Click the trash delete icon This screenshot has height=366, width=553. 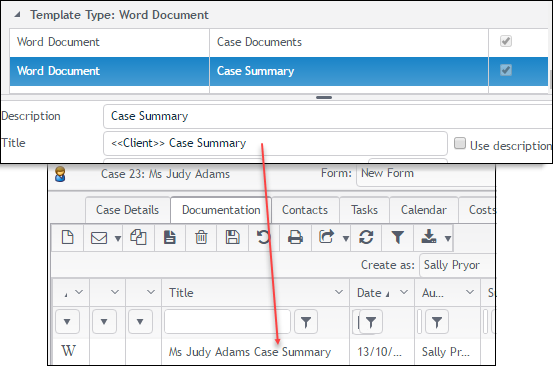tap(201, 237)
